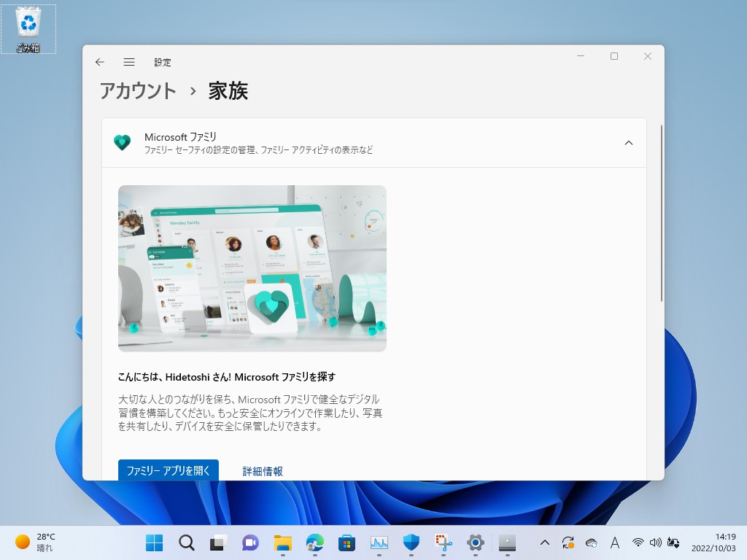Open Task Manager performance icon on taskbar
747x560 pixels.
(379, 542)
